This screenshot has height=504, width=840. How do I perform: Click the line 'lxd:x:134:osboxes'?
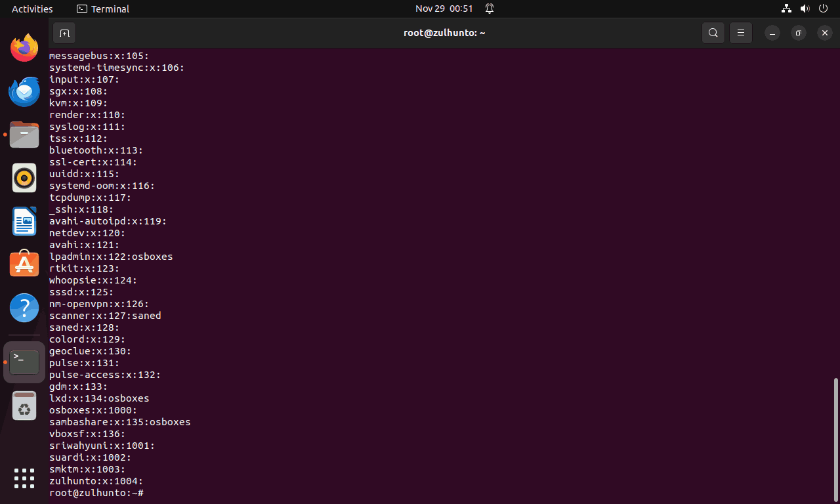click(99, 398)
